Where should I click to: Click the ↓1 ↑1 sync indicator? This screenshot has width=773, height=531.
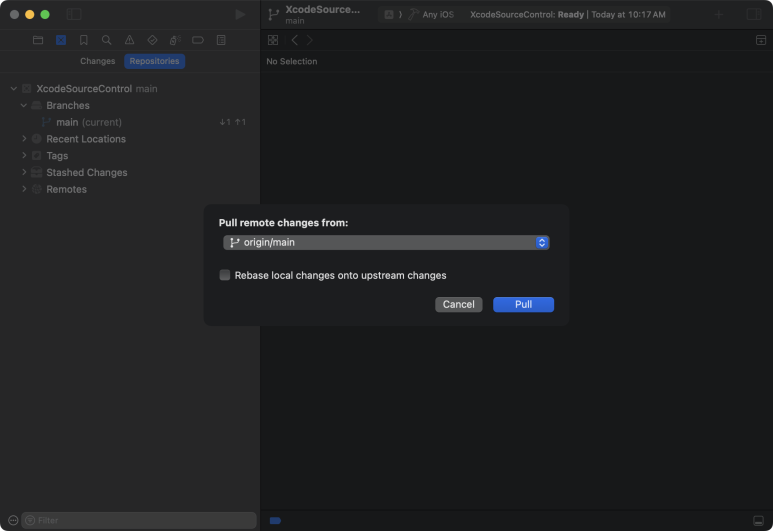tap(233, 122)
